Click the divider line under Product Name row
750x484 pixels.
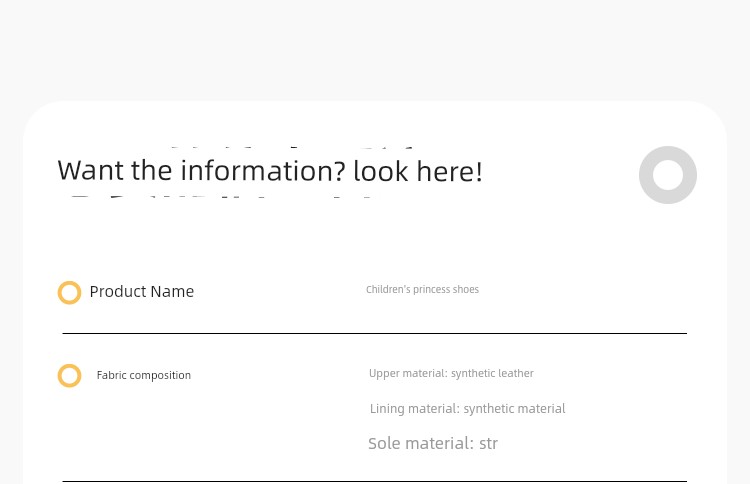click(375, 333)
